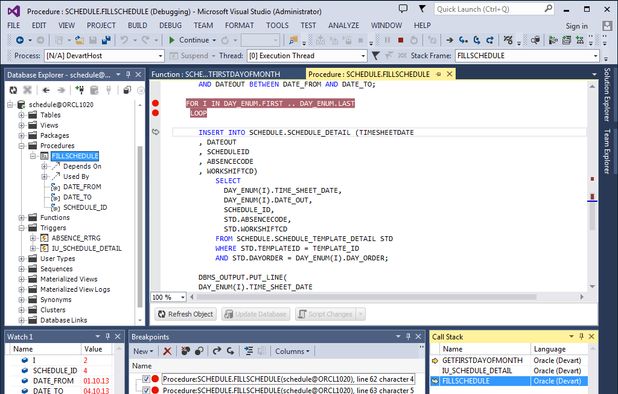Click the Quick Launch search field

(x=494, y=9)
